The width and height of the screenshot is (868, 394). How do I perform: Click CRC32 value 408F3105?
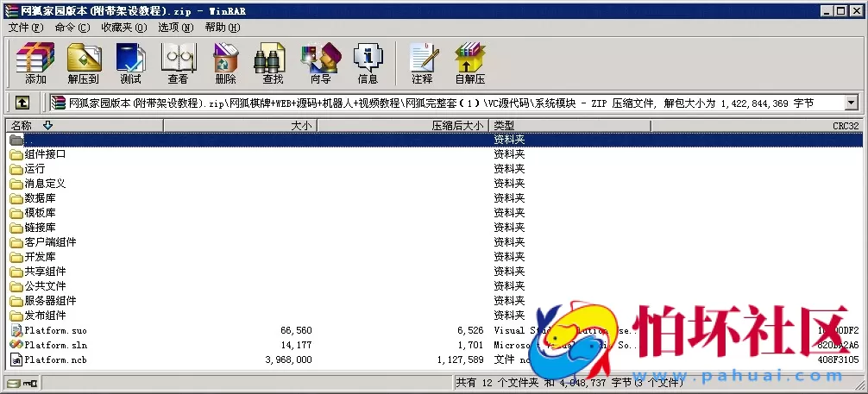(838, 360)
